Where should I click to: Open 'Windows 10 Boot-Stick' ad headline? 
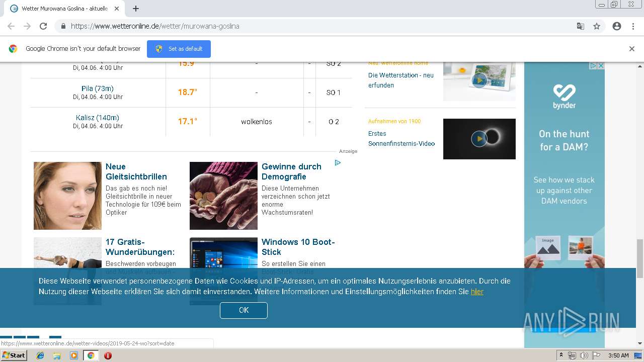[x=298, y=247]
